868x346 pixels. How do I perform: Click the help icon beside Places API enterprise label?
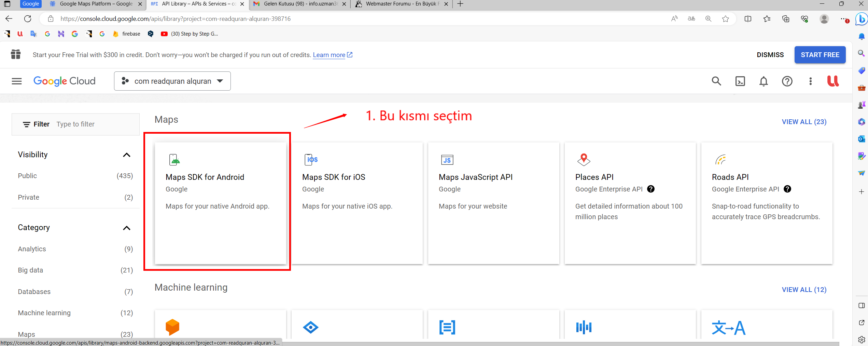coord(651,189)
